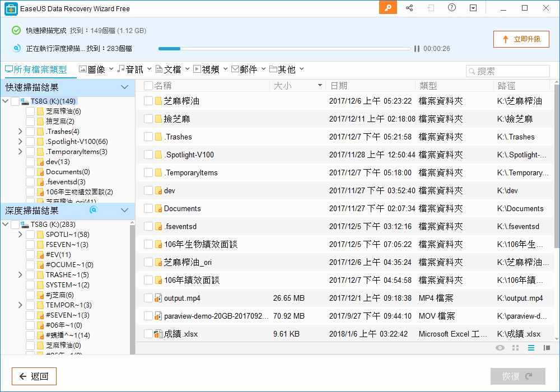Click the 立即升級 upgrade button

click(521, 39)
